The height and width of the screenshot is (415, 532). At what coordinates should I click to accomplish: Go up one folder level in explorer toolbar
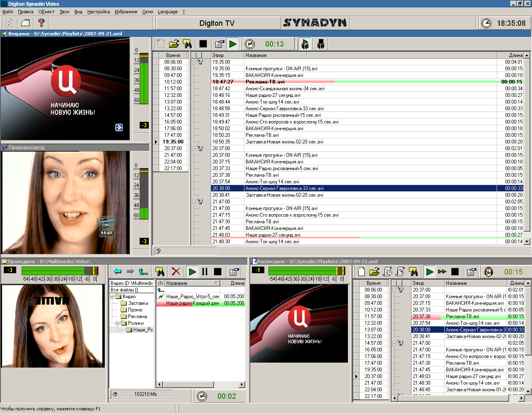143,272
